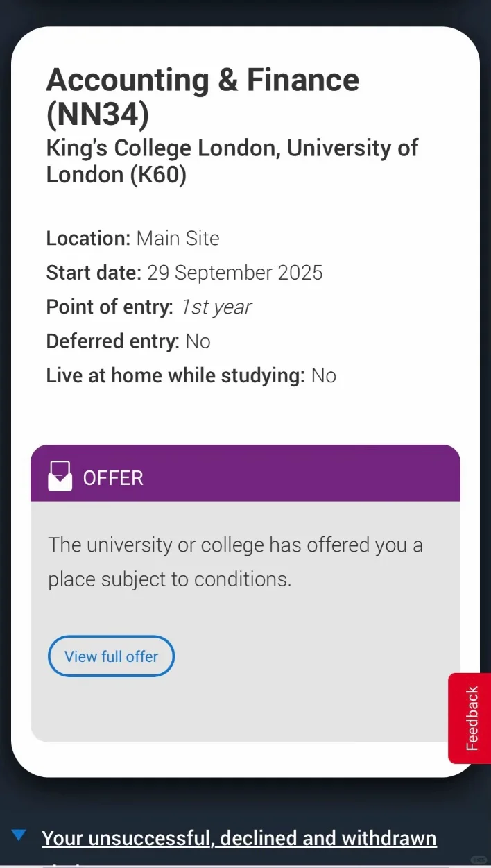Click the small watermark icon at bottom corner
491x868 pixels.
pos(478,859)
